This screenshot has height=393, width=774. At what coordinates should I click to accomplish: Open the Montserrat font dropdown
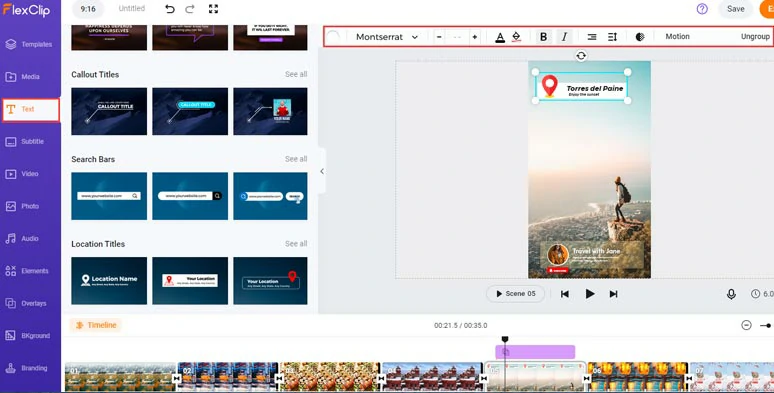pos(387,37)
